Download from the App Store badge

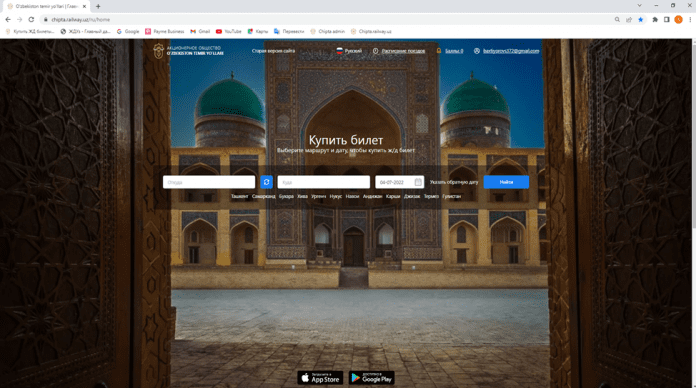click(x=320, y=378)
